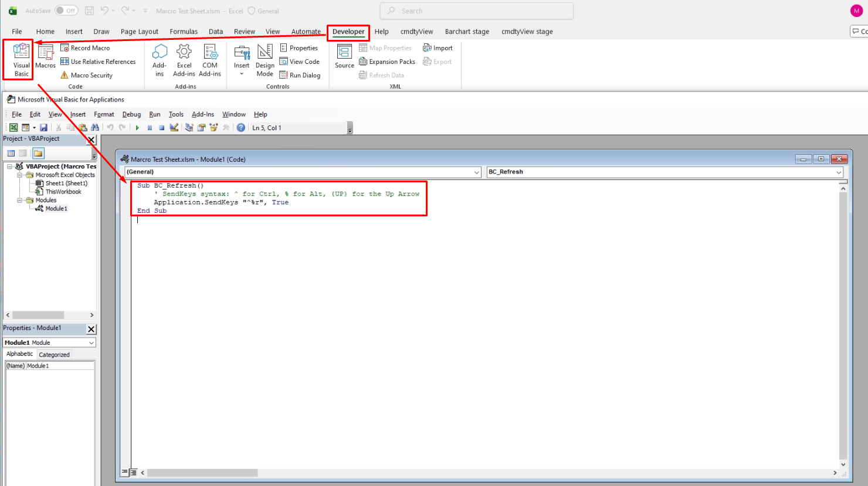This screenshot has height=486, width=868.
Task: Click the green Run Sub play icon
Action: tap(137, 128)
